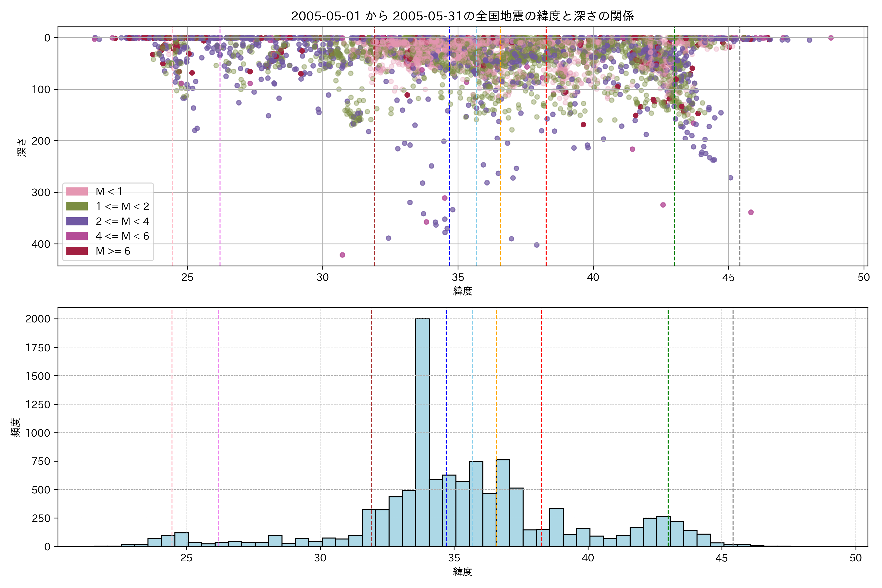Click the 45 tick label under scatter plot
The height and width of the screenshot is (588, 882).
tap(728, 278)
